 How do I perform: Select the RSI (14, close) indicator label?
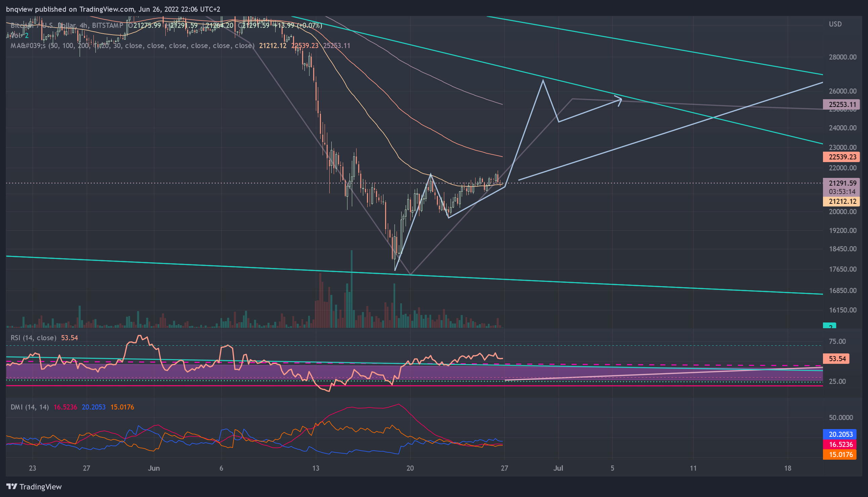[x=33, y=338]
